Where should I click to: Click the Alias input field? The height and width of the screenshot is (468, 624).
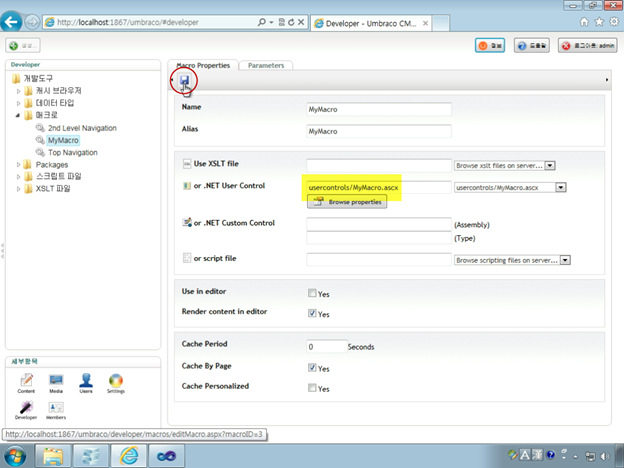379,131
